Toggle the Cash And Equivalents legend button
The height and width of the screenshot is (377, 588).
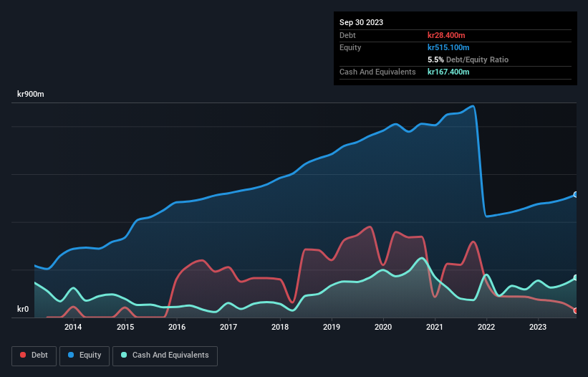165,355
